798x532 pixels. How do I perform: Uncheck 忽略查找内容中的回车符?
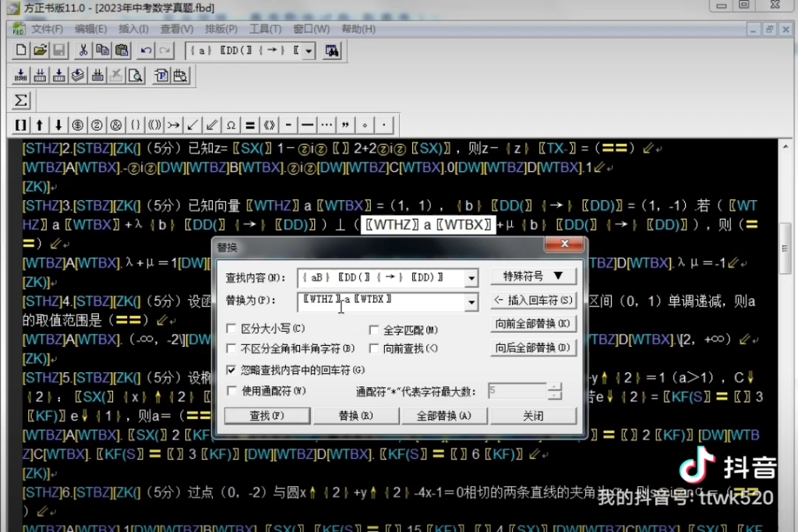[231, 371]
